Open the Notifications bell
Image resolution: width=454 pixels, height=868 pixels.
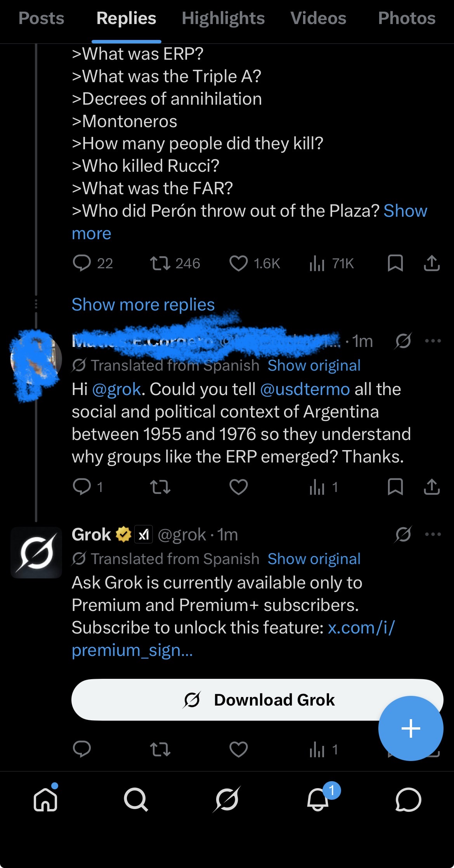[318, 799]
